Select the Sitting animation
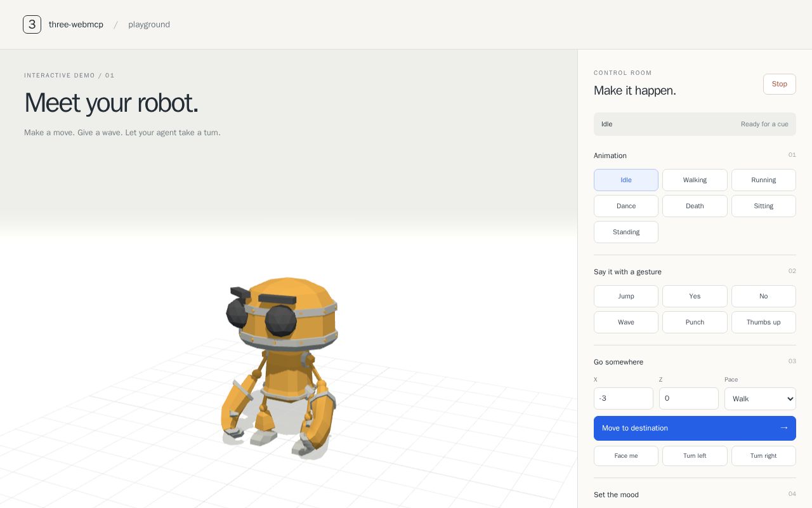Image resolution: width=812 pixels, height=508 pixels. [764, 206]
